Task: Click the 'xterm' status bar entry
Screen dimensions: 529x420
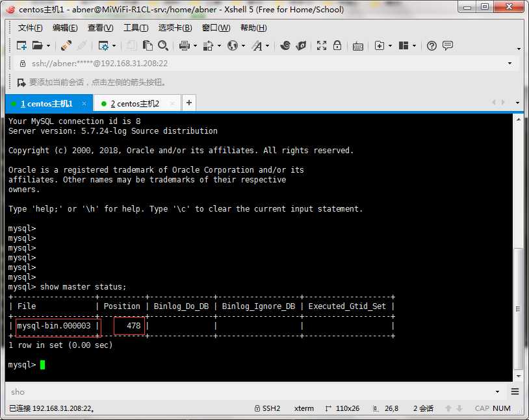Action: click(x=304, y=408)
